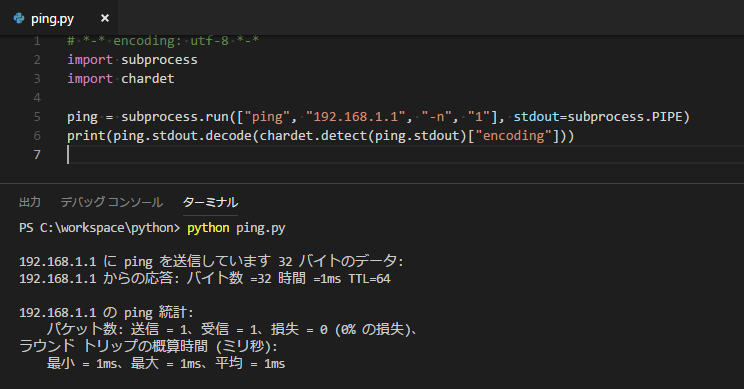The height and width of the screenshot is (389, 744).
Task: Click 'import subprocess' on line 2
Action: (132, 60)
